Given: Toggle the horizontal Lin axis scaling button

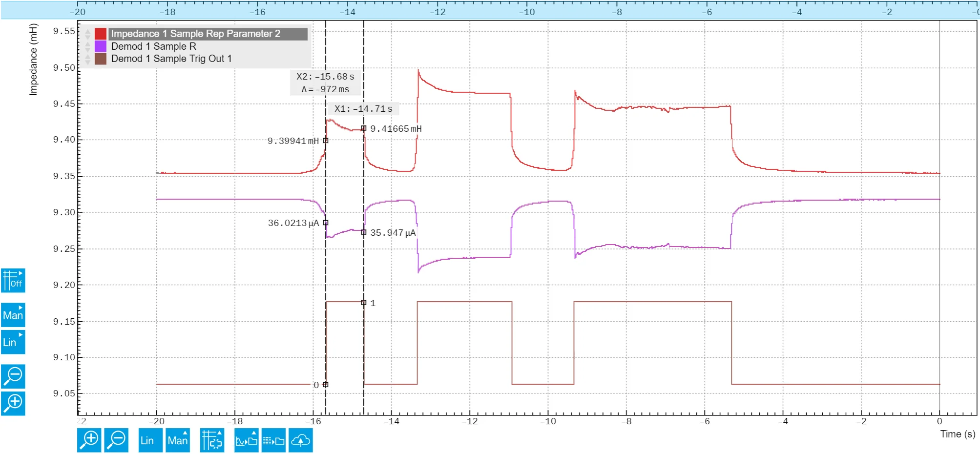Looking at the screenshot, I should pos(150,440).
